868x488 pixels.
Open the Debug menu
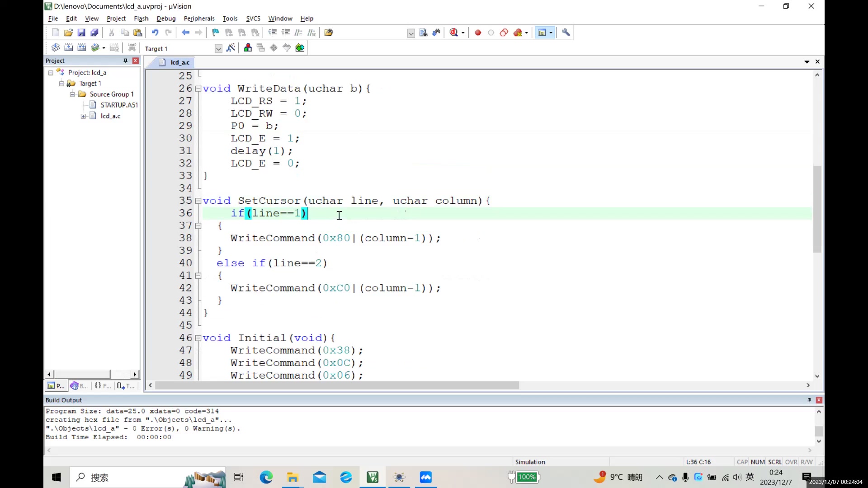pyautogui.click(x=166, y=19)
